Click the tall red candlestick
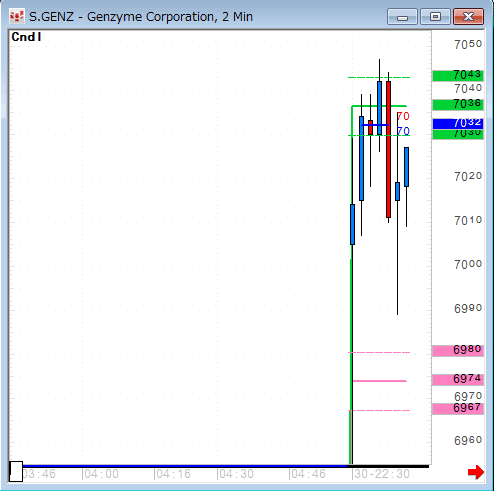This screenshot has height=491, width=494. pos(388,149)
